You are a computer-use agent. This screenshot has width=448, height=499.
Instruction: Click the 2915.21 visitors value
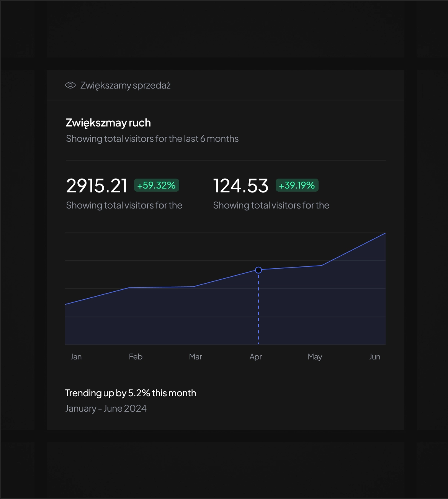[x=97, y=186]
